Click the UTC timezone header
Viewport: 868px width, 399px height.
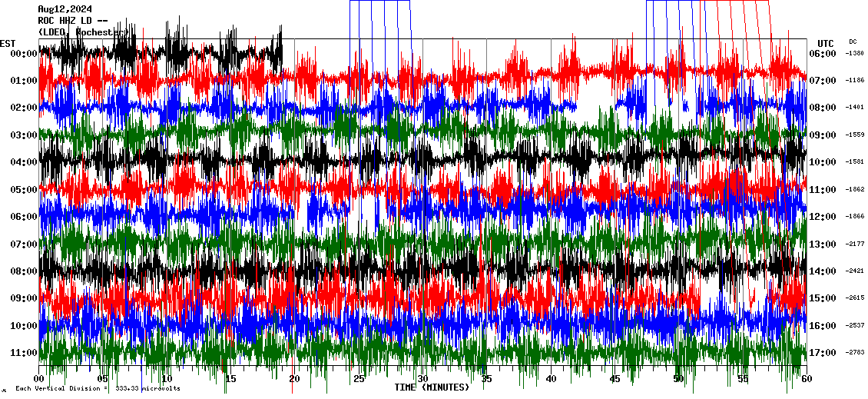825,43
